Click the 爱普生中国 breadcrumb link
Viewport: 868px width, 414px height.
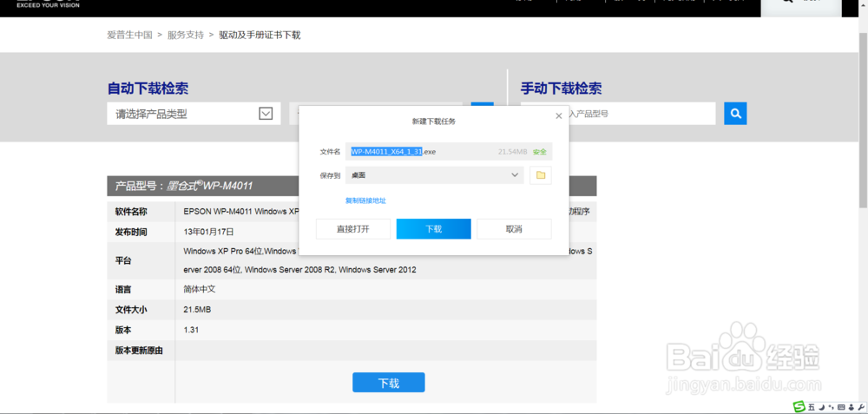point(129,35)
